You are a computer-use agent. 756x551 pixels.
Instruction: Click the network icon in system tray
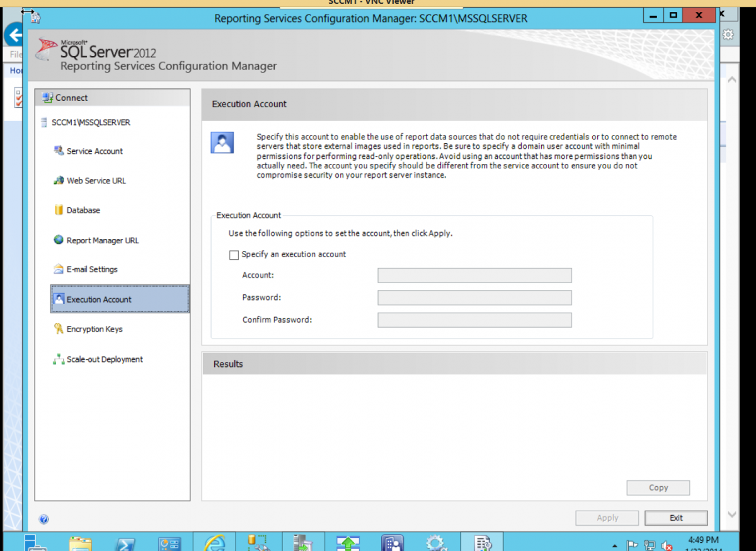pyautogui.click(x=650, y=545)
